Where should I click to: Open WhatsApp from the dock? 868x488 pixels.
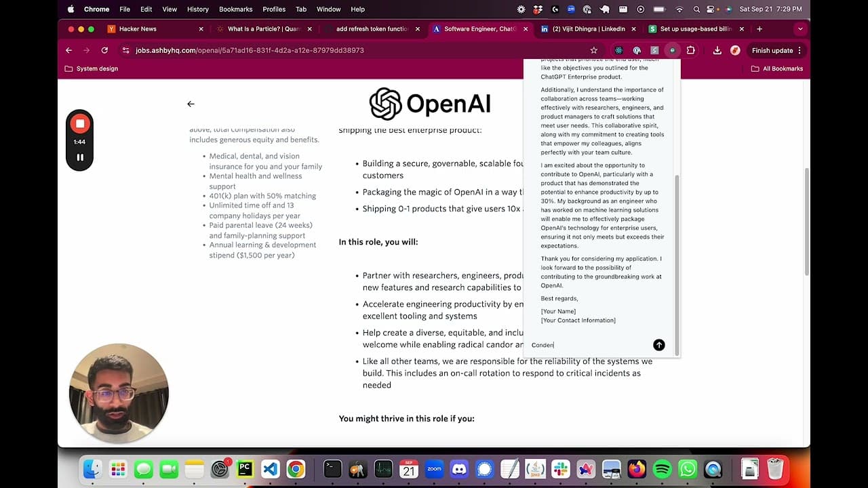pyautogui.click(x=688, y=469)
